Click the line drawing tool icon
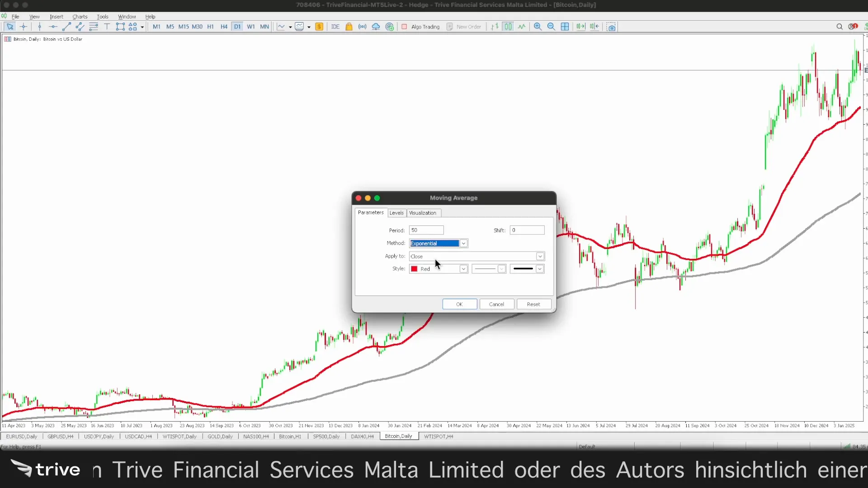The height and width of the screenshot is (488, 868). [x=67, y=27]
